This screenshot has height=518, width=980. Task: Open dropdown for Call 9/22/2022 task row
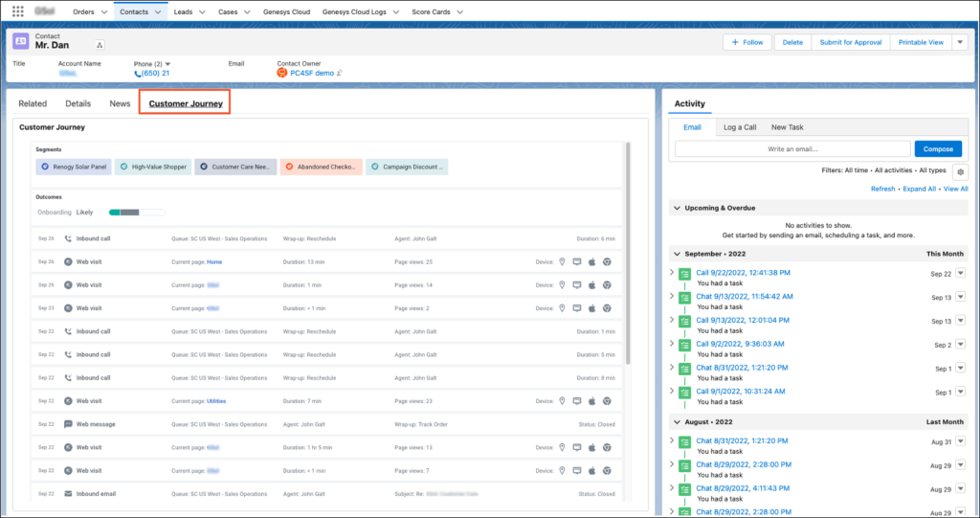(x=960, y=274)
